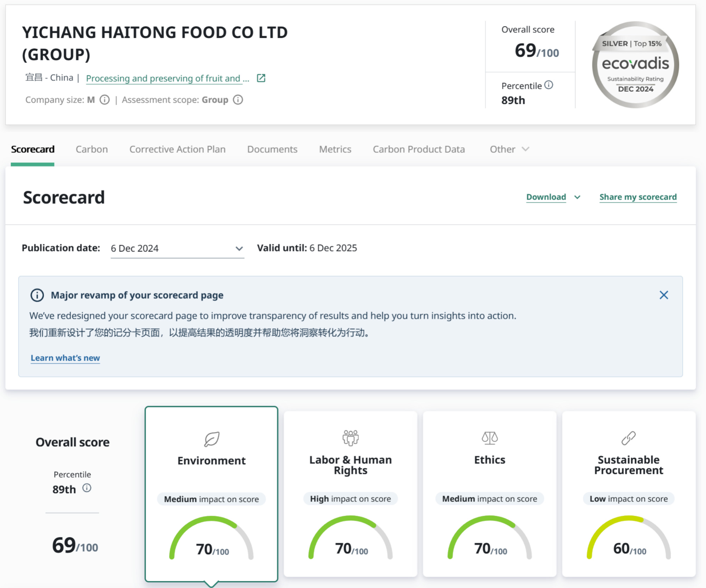
Task: Click the 89th percentile value in header
Action: point(513,101)
